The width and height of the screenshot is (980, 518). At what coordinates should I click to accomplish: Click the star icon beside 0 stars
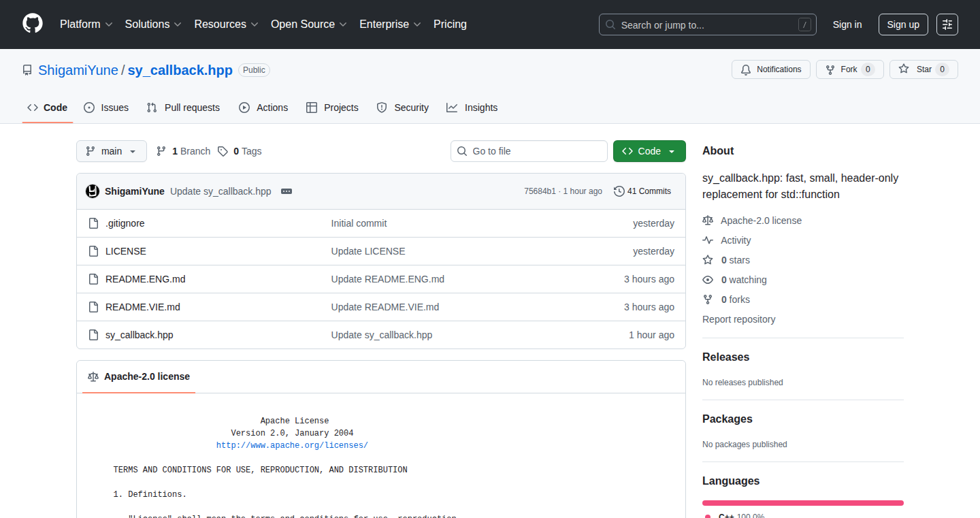coord(708,260)
